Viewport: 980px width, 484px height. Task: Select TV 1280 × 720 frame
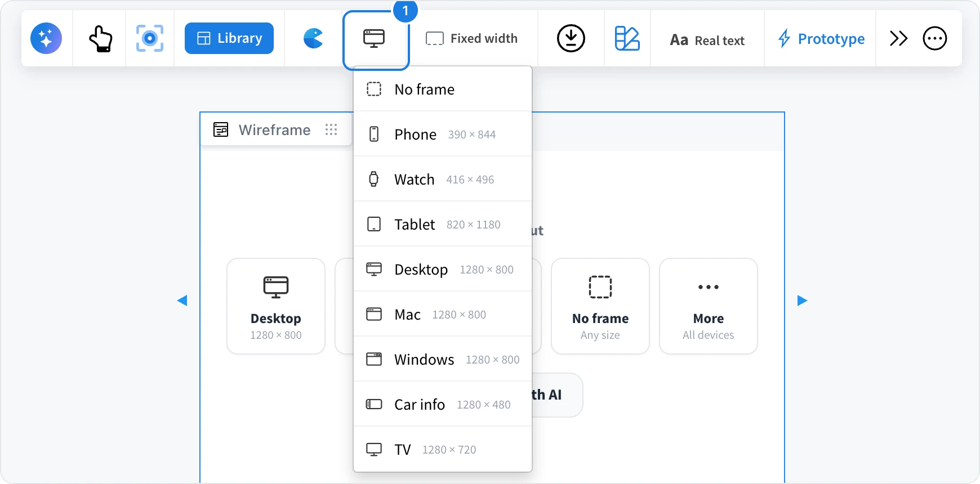click(443, 449)
